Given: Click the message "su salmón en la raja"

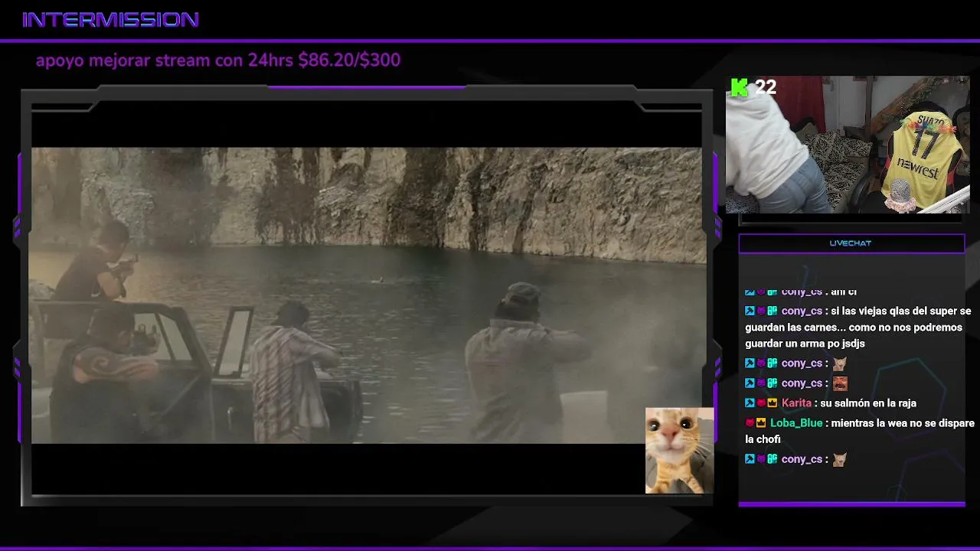Looking at the screenshot, I should click(868, 403).
